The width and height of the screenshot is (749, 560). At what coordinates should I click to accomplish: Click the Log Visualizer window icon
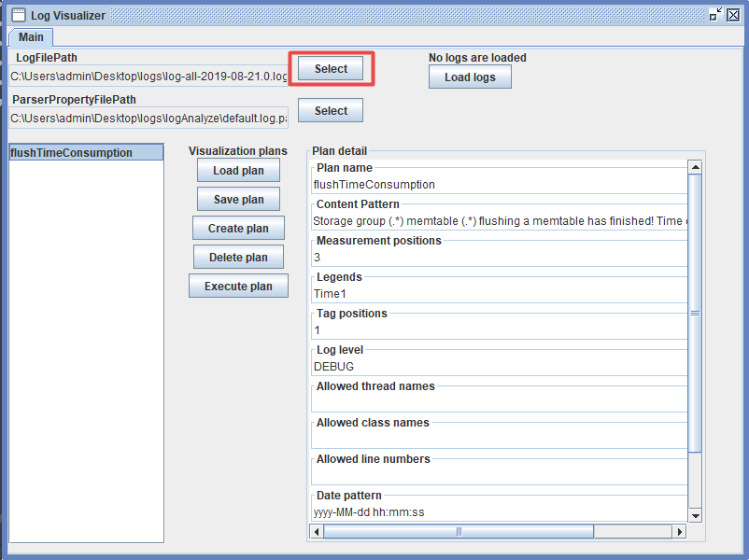18,15
